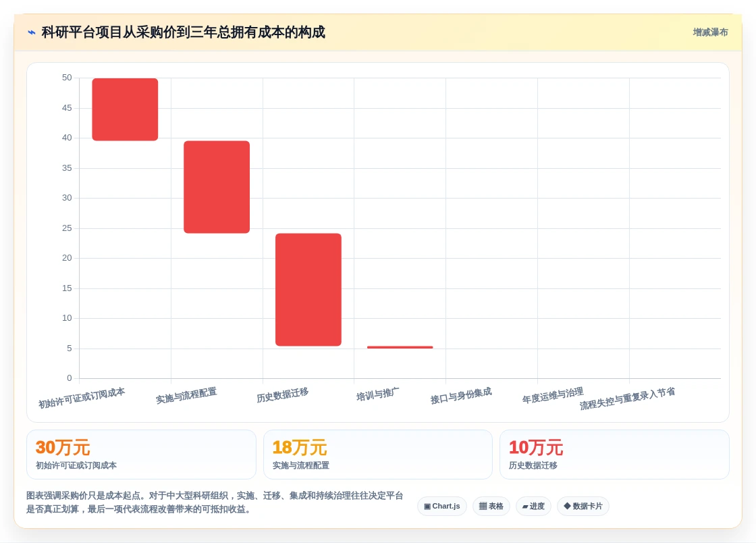Click the chart title 科研平台项目从采购价到三年总拥有成本的构成

183,32
